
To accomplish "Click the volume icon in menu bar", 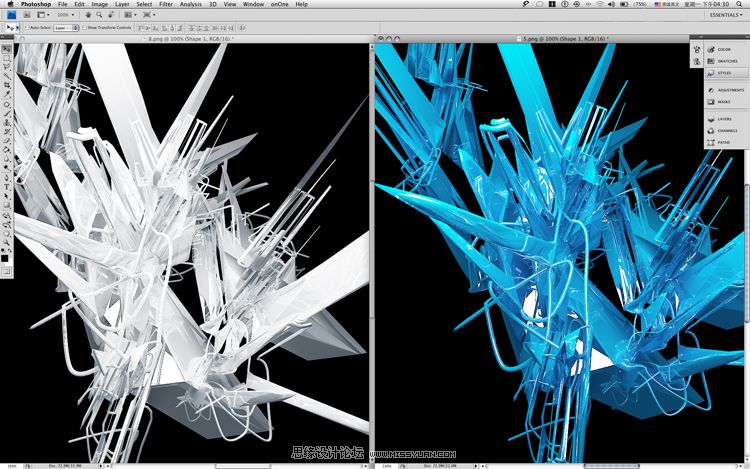I will (x=611, y=4).
